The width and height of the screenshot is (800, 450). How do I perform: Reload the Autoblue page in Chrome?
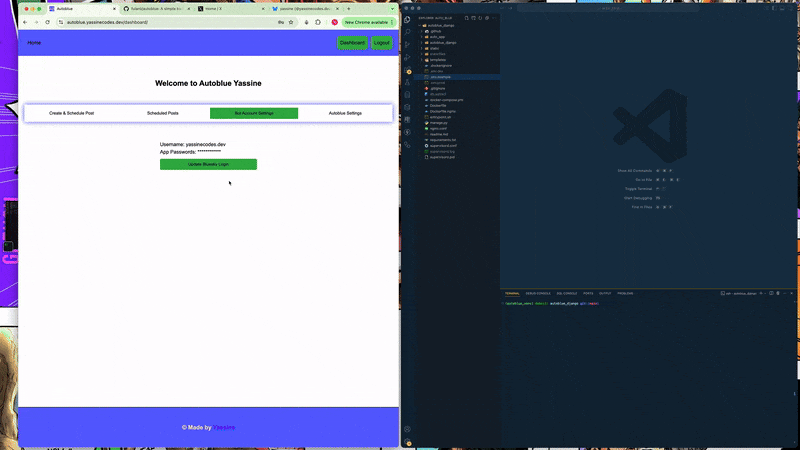(x=47, y=22)
